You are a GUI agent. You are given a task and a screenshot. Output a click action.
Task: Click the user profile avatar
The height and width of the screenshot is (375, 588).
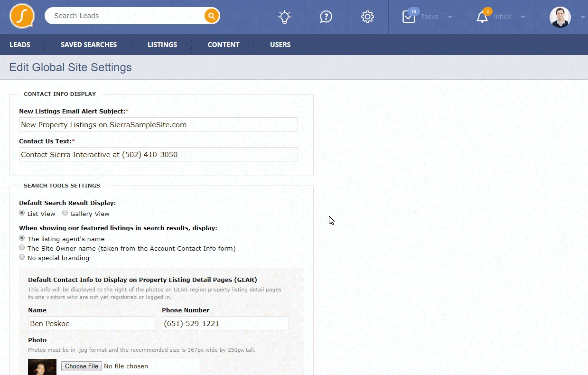(560, 17)
